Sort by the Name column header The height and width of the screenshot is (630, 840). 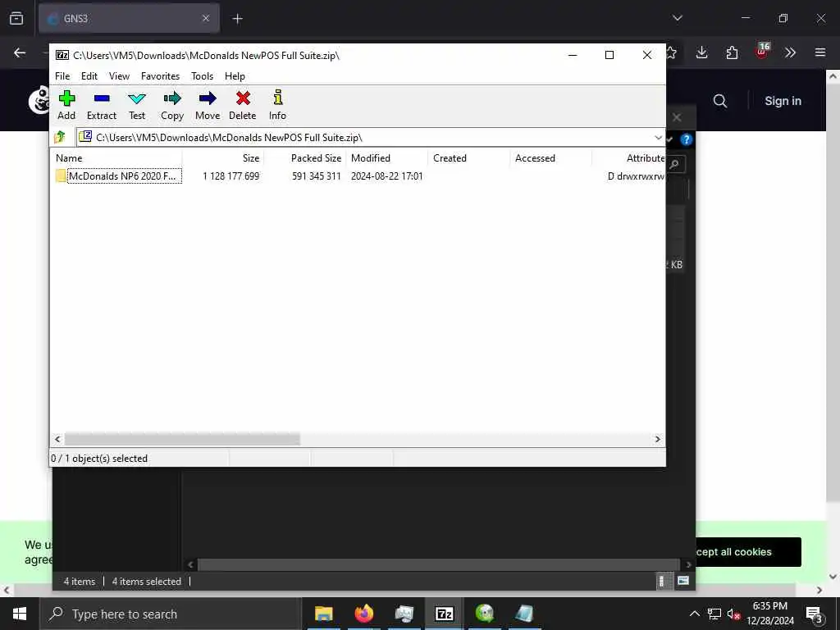(116, 158)
